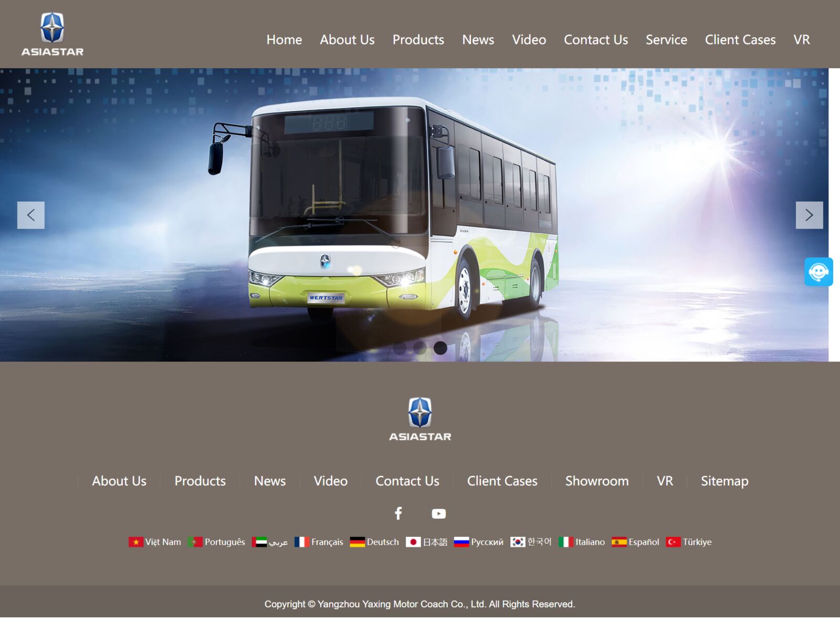The height and width of the screenshot is (631, 840).
Task: Select the Japanese flag icon
Action: (x=413, y=542)
